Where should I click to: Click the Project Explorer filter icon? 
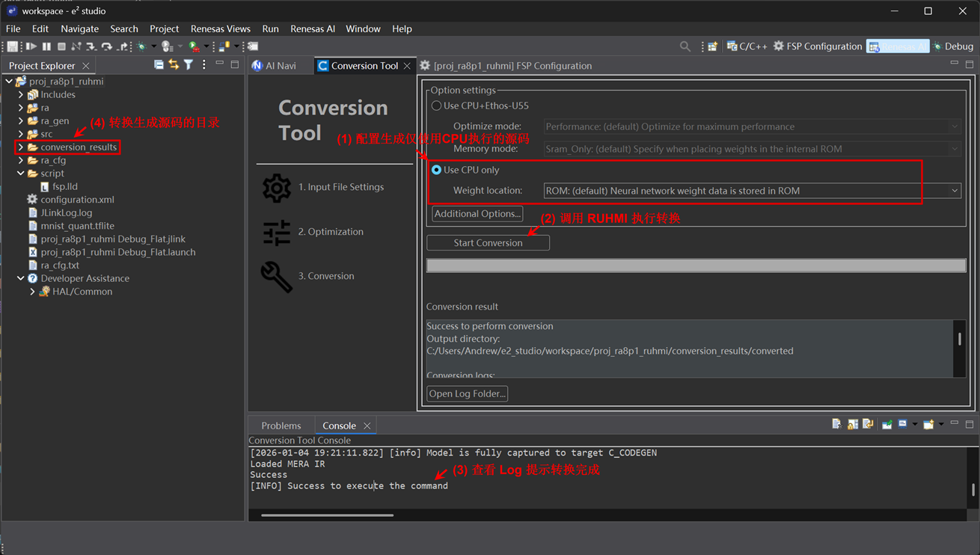tap(189, 65)
